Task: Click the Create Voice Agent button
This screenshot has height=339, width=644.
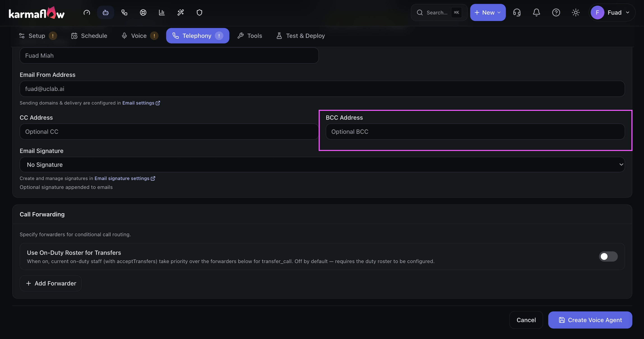Action: (590, 320)
